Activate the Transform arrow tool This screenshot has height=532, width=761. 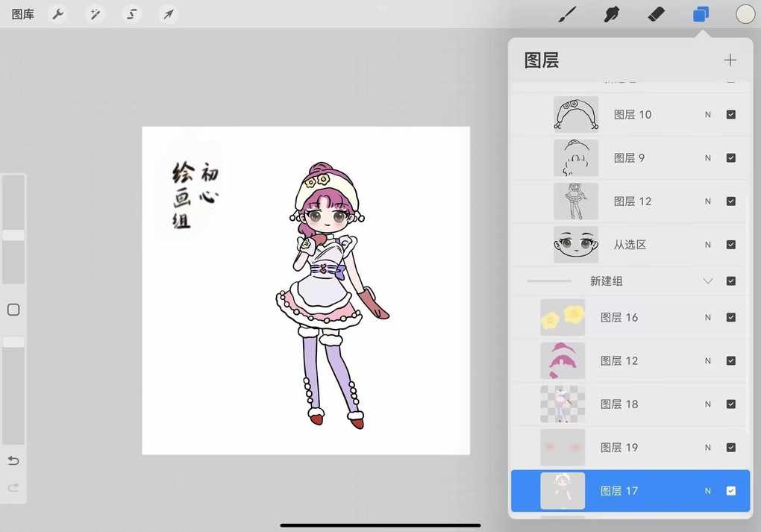169,14
